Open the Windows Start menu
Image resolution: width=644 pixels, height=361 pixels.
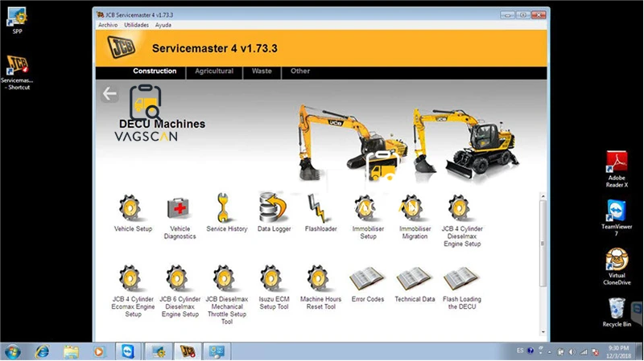(x=12, y=352)
